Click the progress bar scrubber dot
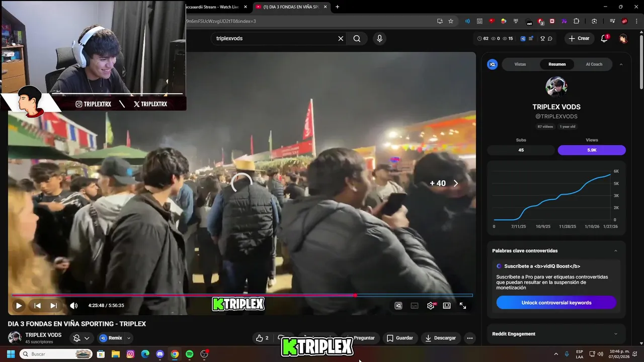This screenshot has width=644, height=362. (355, 295)
